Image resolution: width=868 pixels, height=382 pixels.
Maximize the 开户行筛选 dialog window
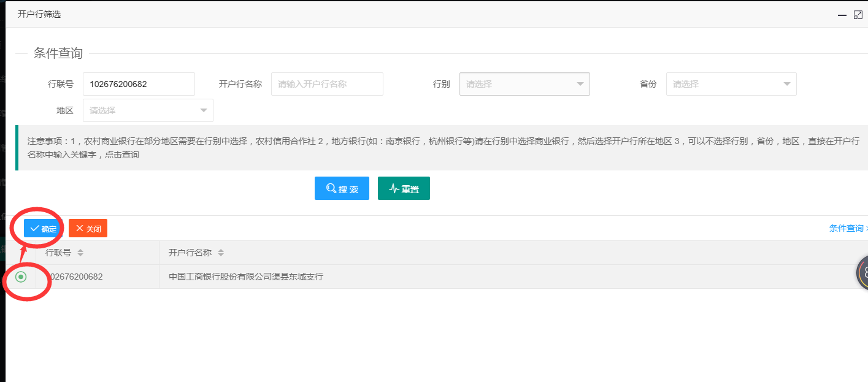tap(858, 15)
